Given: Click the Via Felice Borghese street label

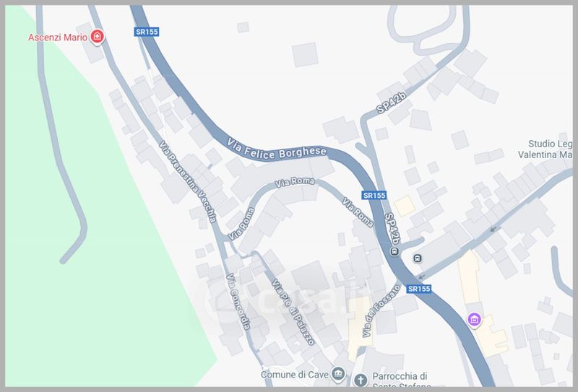Looking at the screenshot, I should click(277, 149).
